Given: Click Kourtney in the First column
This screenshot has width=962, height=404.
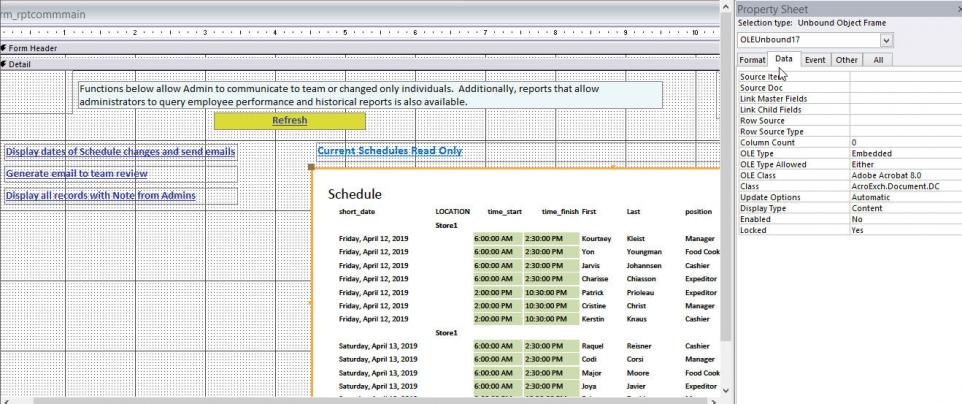Looking at the screenshot, I should [x=596, y=239].
